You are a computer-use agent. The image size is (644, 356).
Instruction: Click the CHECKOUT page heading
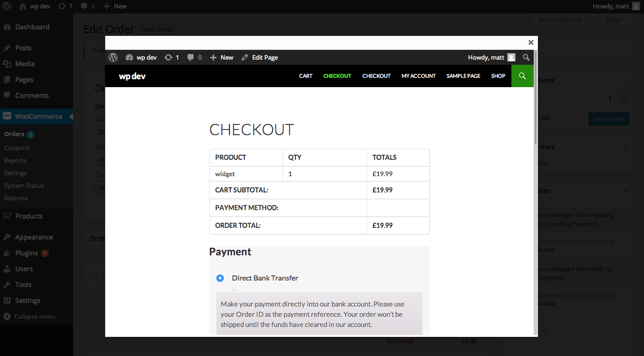click(x=252, y=130)
